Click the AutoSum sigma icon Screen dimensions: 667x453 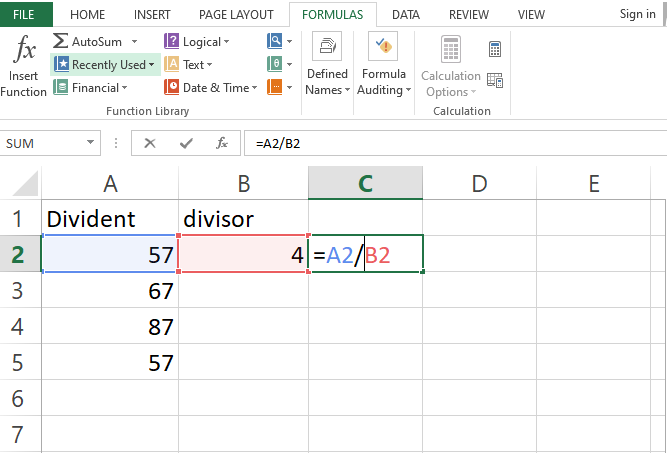click(x=60, y=41)
